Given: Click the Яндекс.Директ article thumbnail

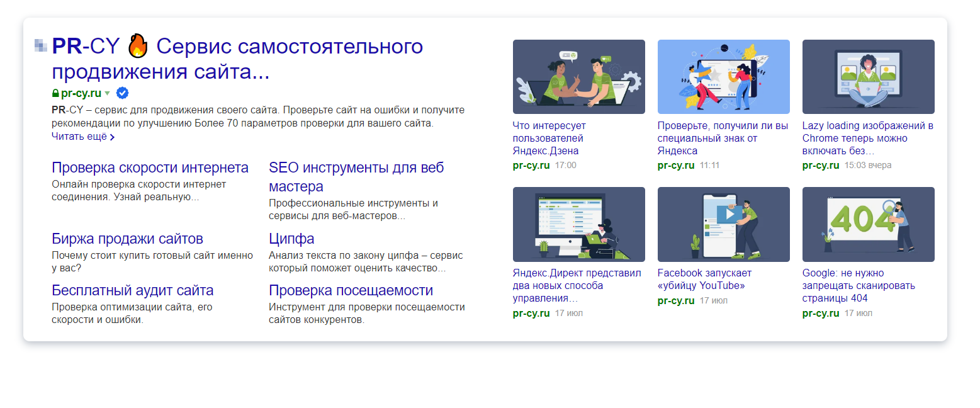Looking at the screenshot, I should coord(579,224).
